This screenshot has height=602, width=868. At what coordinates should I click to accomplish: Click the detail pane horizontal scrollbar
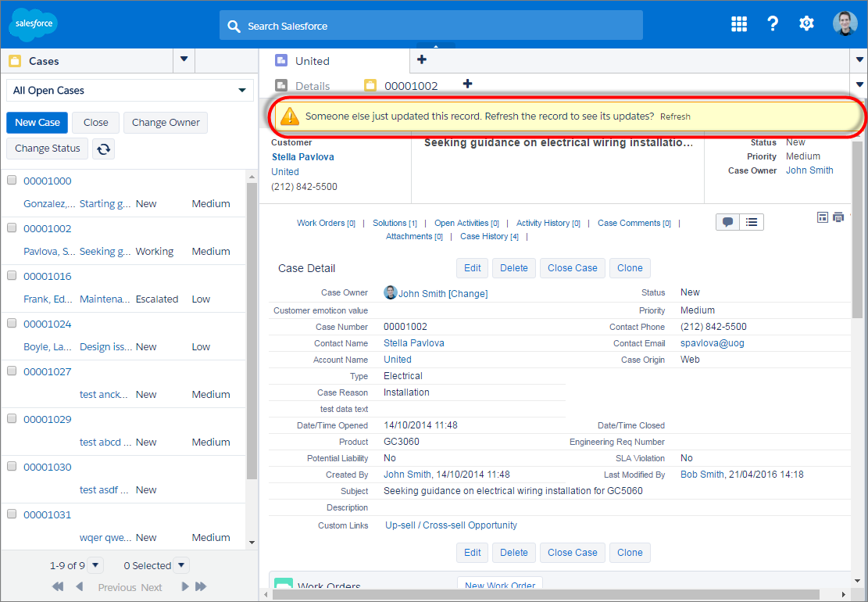[x=545, y=595]
